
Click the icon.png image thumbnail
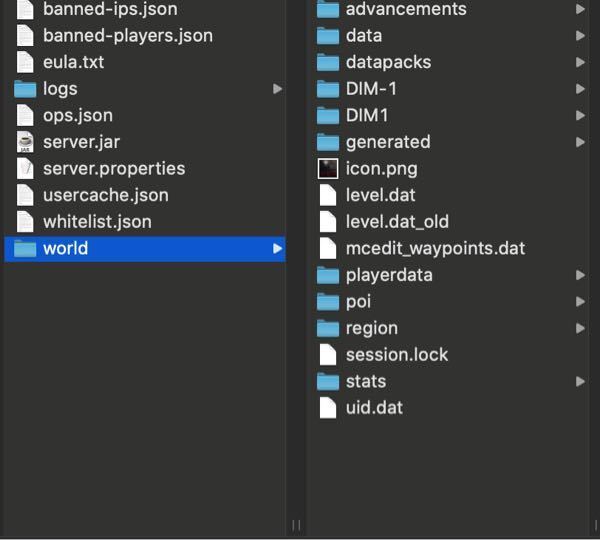point(328,168)
